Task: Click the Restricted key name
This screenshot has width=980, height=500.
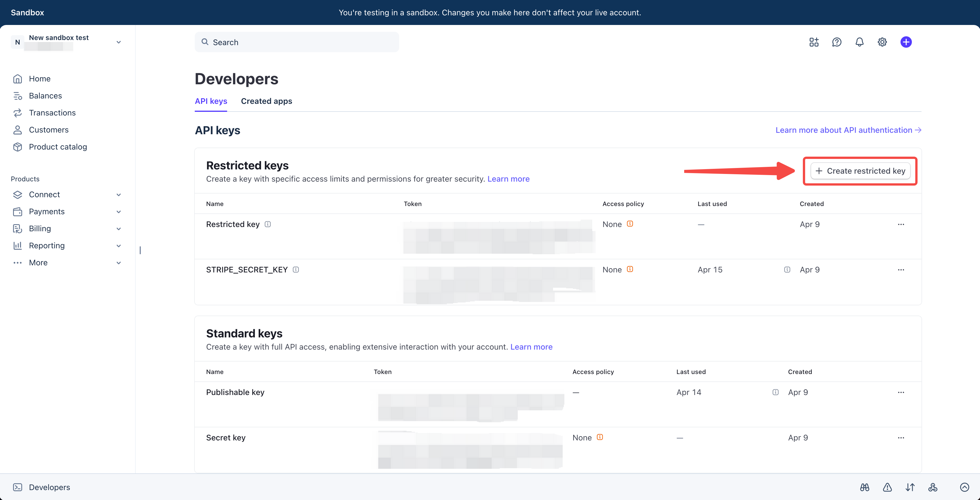Action: pos(233,224)
